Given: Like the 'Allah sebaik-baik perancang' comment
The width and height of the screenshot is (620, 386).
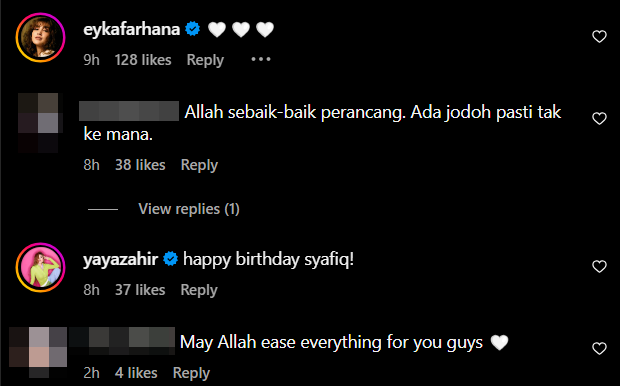Looking at the screenshot, I should click(x=599, y=118).
